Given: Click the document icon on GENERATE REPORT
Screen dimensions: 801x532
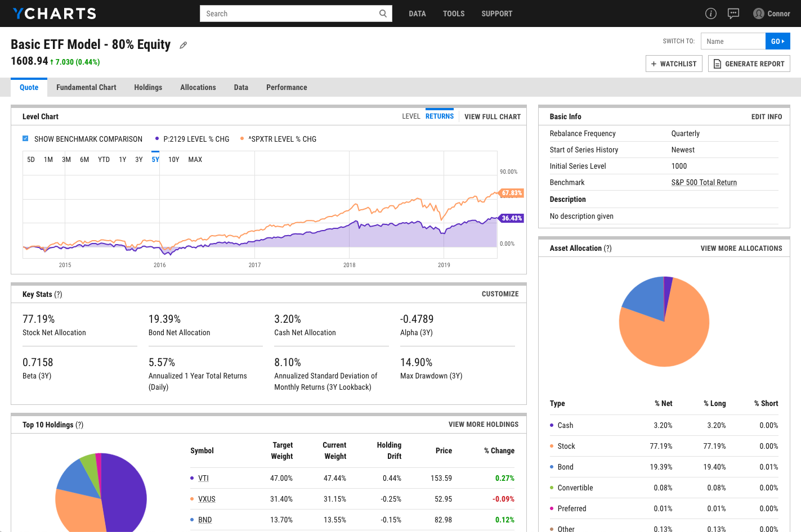Looking at the screenshot, I should tap(717, 64).
